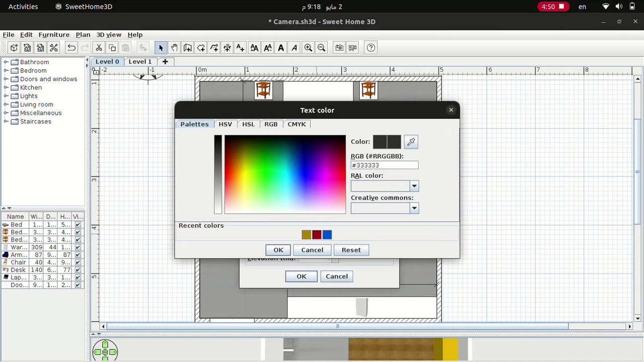644x362 pixels.
Task: Uncheck visibility for the Chair row
Action: [77, 262]
